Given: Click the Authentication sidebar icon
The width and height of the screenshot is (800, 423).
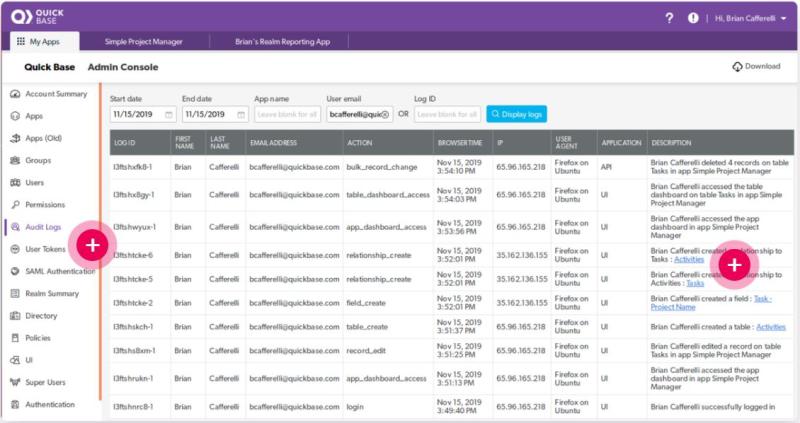Looking at the screenshot, I should pyautogui.click(x=15, y=405).
